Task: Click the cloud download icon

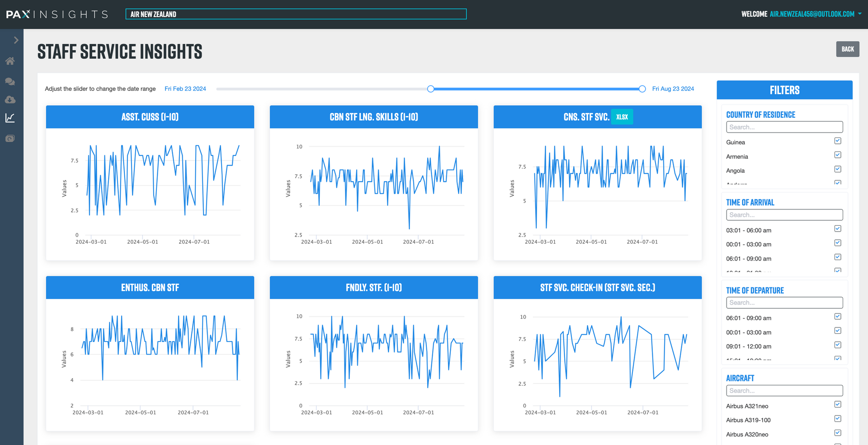Action: tap(10, 99)
